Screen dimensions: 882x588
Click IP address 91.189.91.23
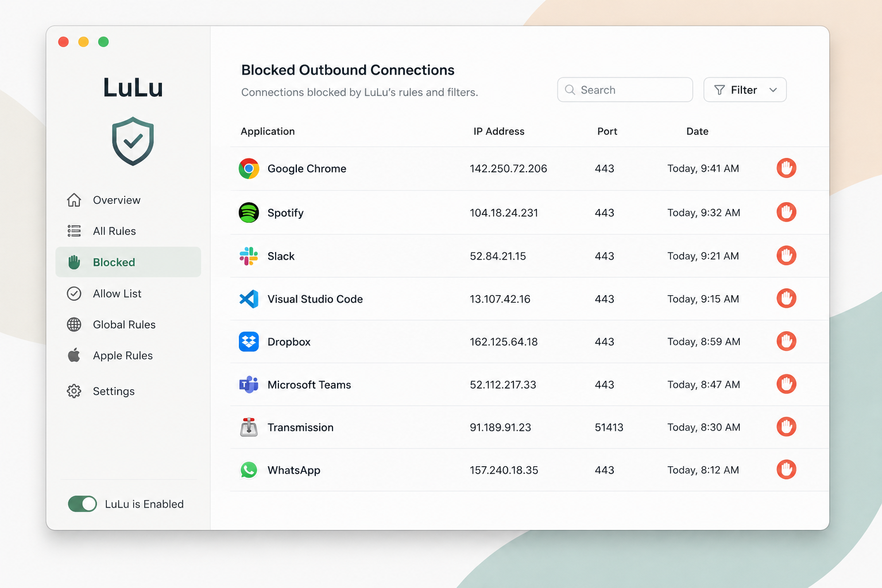point(500,427)
